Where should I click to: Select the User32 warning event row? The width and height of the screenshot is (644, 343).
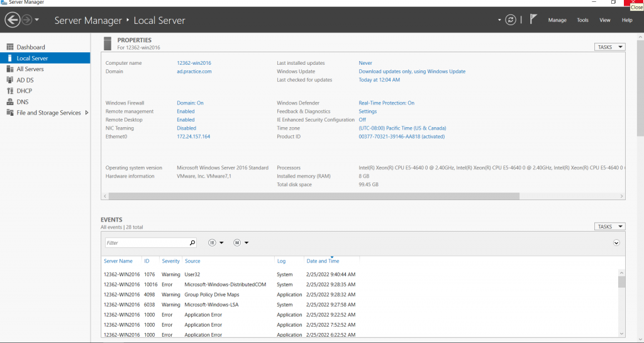(x=360, y=274)
